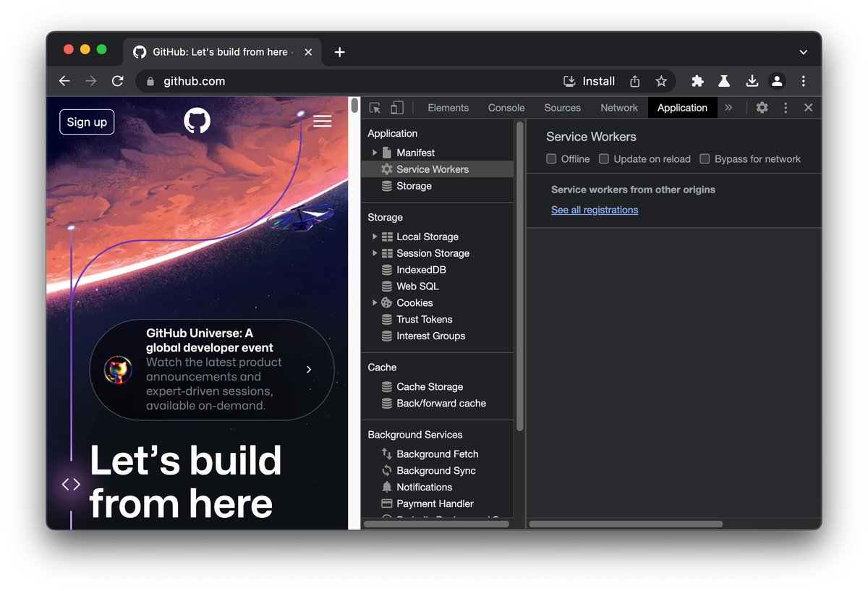Image resolution: width=868 pixels, height=591 pixels.
Task: Switch to the Sources tab
Action: coord(562,108)
